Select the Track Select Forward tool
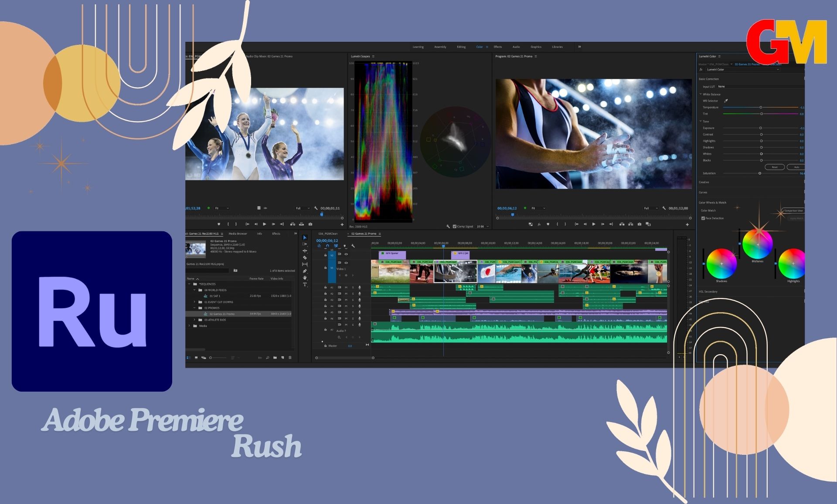 (x=305, y=244)
